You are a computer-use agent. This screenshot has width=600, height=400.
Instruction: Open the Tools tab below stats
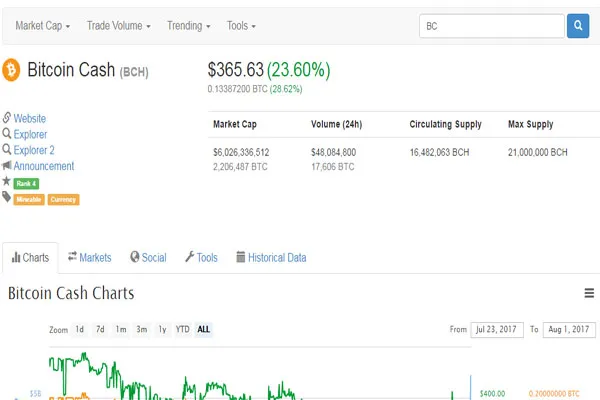[201, 258]
